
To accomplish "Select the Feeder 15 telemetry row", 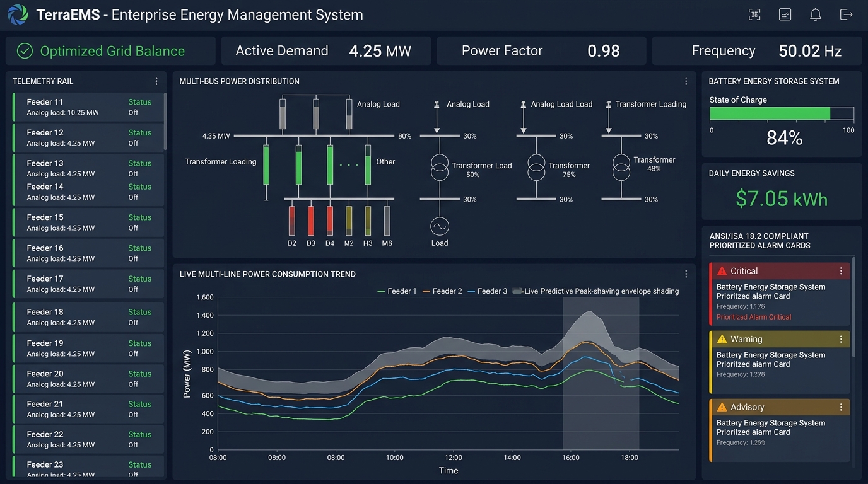I will (x=88, y=222).
